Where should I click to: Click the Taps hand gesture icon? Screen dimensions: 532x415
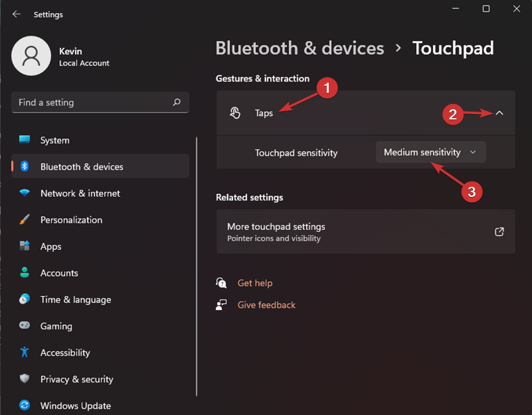235,113
